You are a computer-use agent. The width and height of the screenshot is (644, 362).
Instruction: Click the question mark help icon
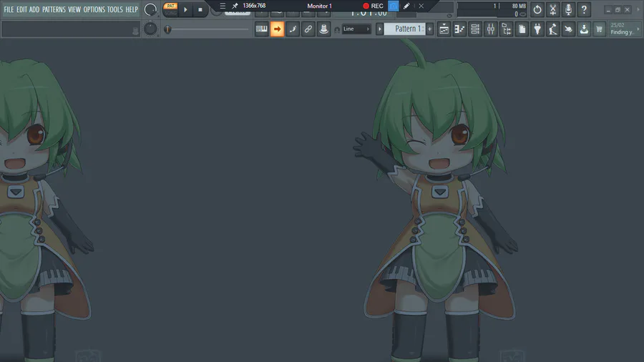click(x=584, y=9)
